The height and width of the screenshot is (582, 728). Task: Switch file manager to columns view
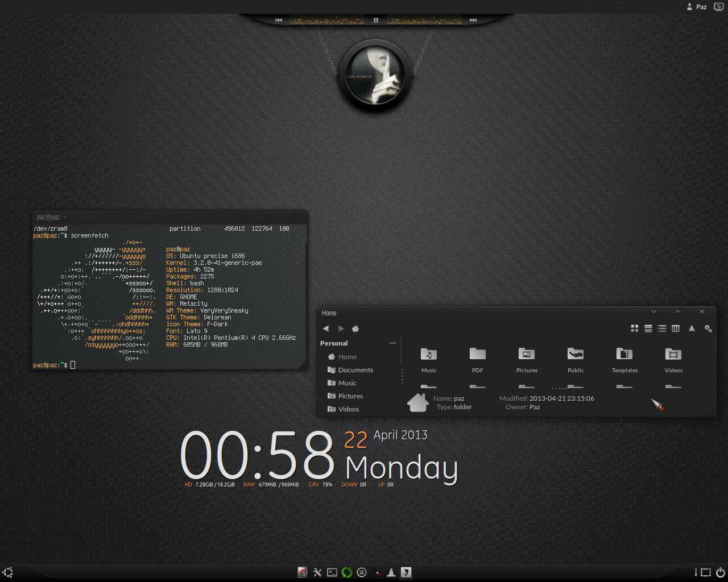676,329
